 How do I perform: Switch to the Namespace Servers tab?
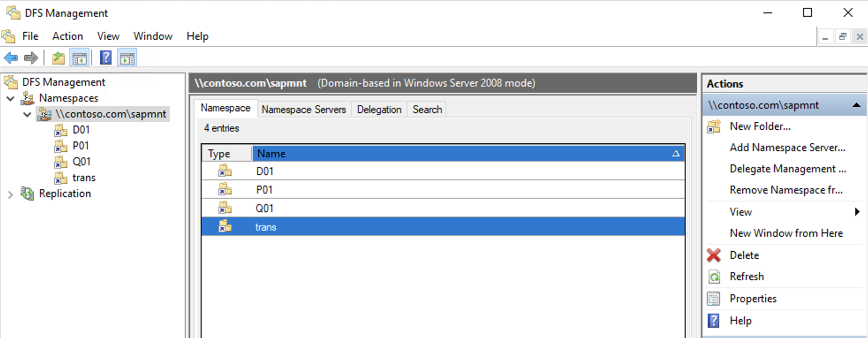[x=304, y=109]
